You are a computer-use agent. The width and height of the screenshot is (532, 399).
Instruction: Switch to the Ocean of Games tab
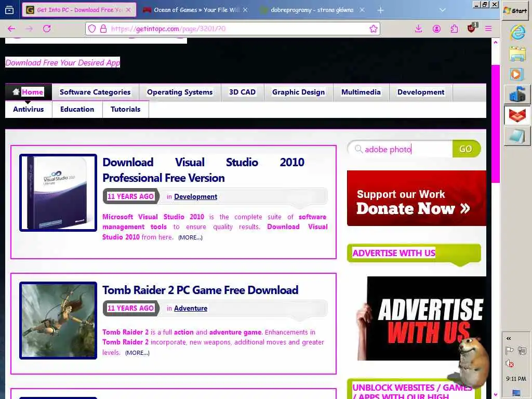[x=196, y=10]
